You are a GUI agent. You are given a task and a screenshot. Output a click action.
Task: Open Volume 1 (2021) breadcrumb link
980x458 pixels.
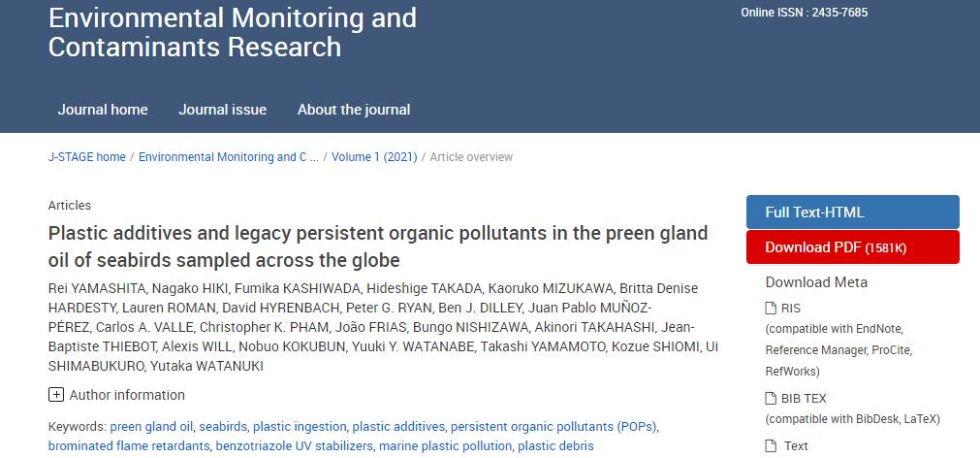click(374, 157)
